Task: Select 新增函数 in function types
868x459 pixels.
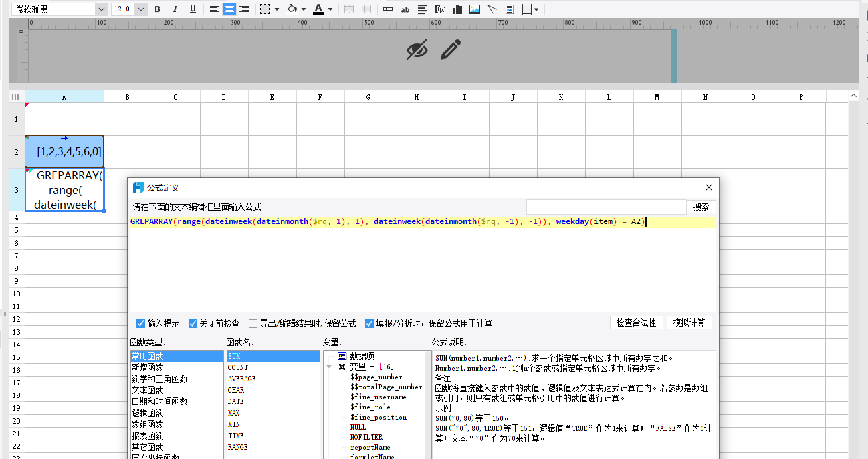Action: [x=177, y=367]
